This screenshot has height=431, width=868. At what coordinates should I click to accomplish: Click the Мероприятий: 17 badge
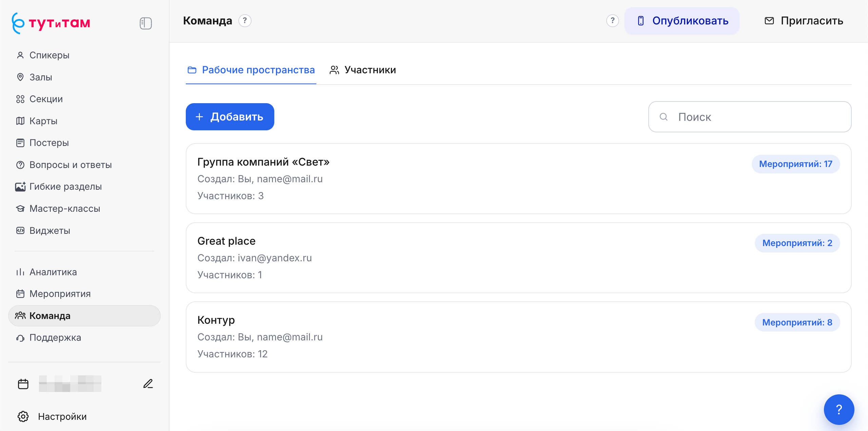[x=795, y=164]
